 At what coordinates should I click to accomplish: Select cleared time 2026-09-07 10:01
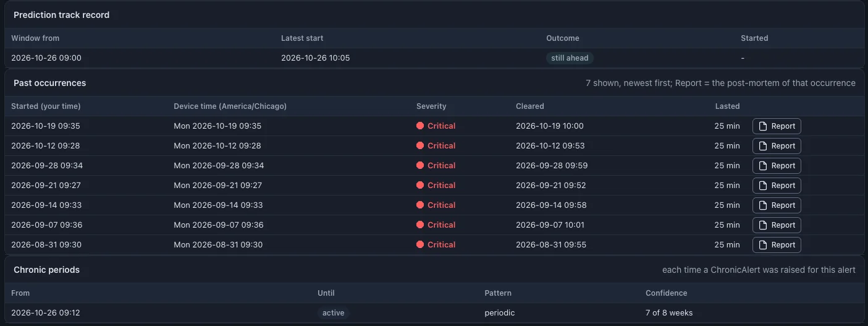[550, 225]
